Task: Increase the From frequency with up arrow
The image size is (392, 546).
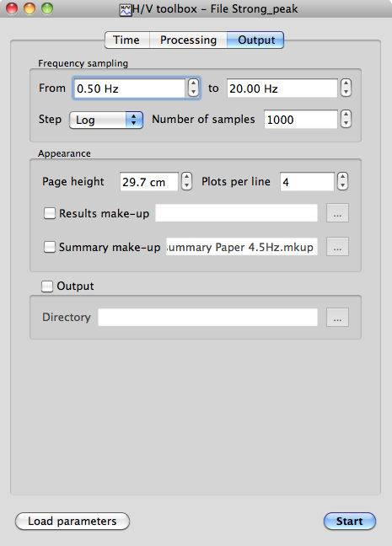Action: coord(193,83)
